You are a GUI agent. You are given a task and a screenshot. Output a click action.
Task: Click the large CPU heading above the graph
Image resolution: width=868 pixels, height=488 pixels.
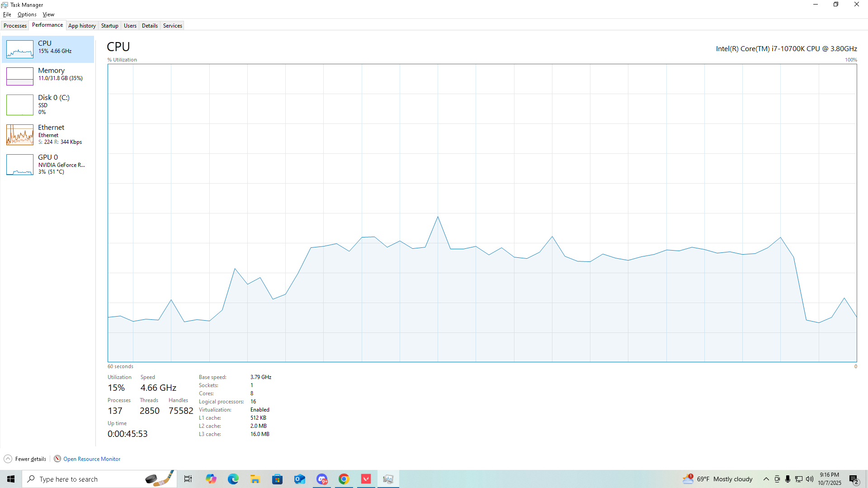tap(118, 47)
